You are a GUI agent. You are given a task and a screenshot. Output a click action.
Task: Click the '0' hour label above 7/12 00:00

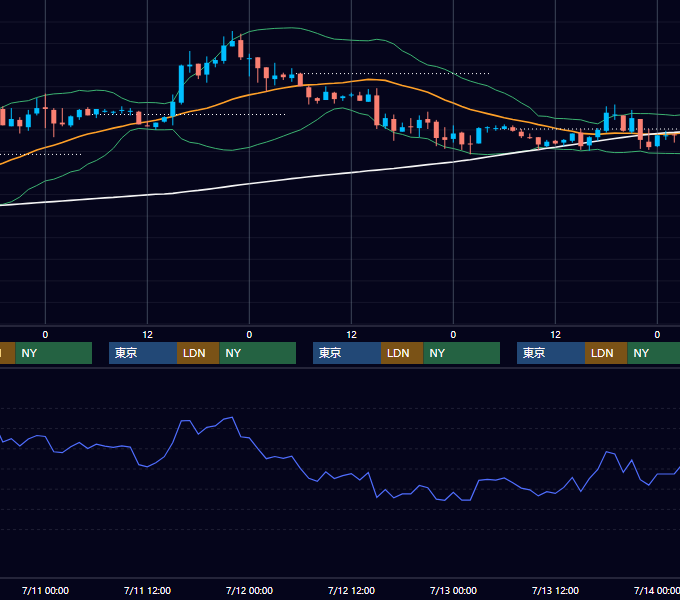click(x=249, y=335)
